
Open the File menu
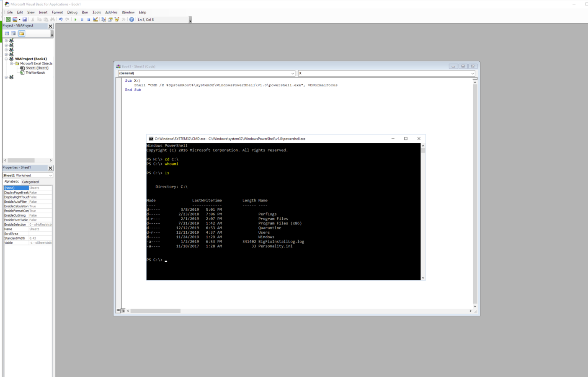coord(10,13)
